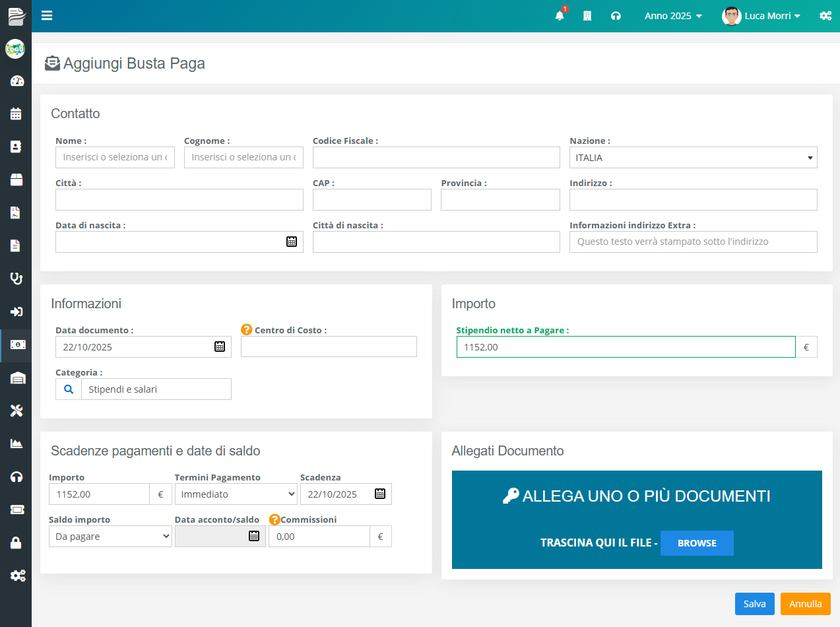Click the Centro di Costo help icon
The height and width of the screenshot is (627, 840).
click(x=247, y=329)
